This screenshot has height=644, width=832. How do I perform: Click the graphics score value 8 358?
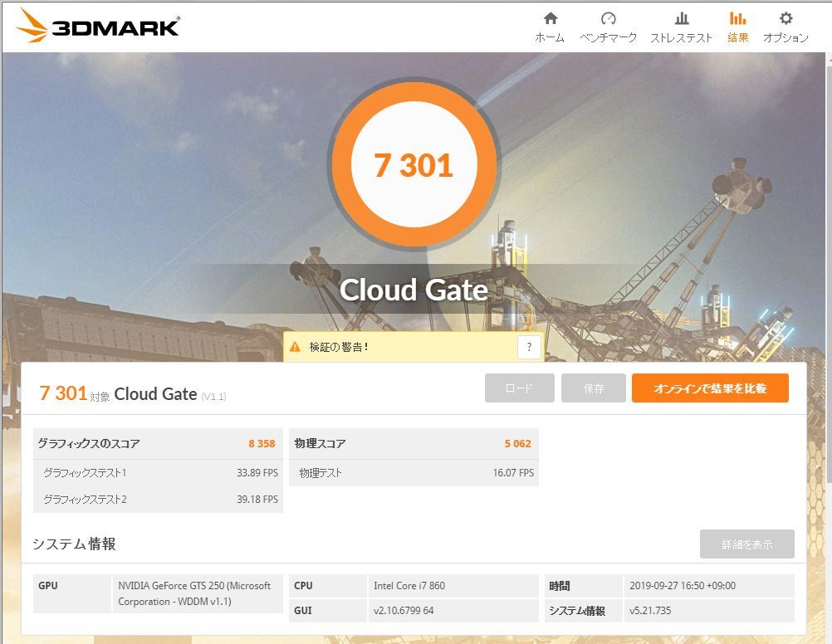coord(262,443)
